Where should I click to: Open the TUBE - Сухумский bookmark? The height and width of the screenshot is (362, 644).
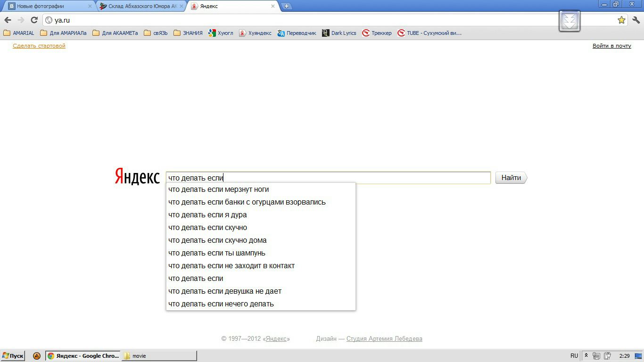tap(429, 33)
